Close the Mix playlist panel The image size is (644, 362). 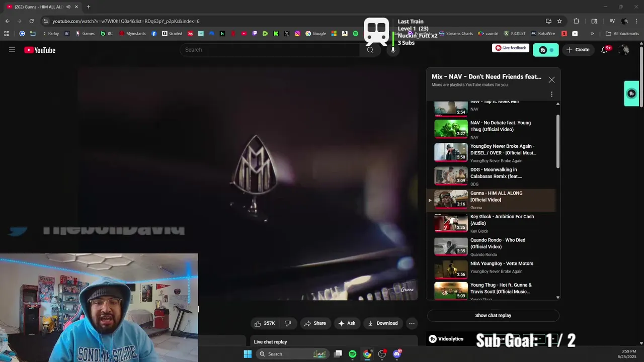[x=551, y=80]
